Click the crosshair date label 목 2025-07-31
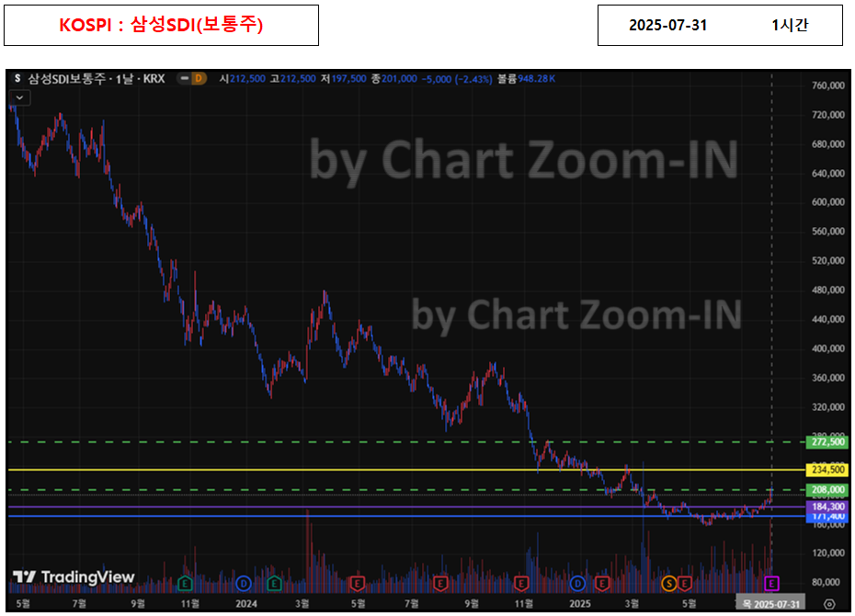Screen dimensions: 855x616 coord(771,603)
